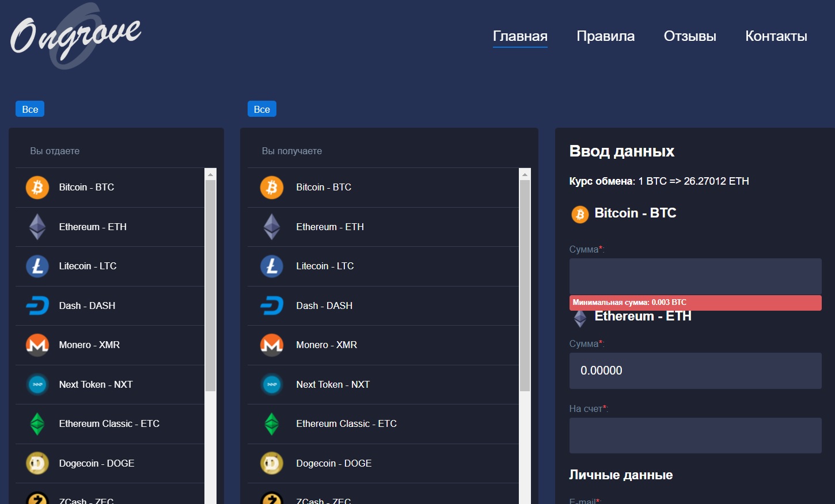Click scrollbar thumb of 'Вы отдаете' list
Image resolution: width=835 pixels, height=504 pixels.
click(x=211, y=286)
